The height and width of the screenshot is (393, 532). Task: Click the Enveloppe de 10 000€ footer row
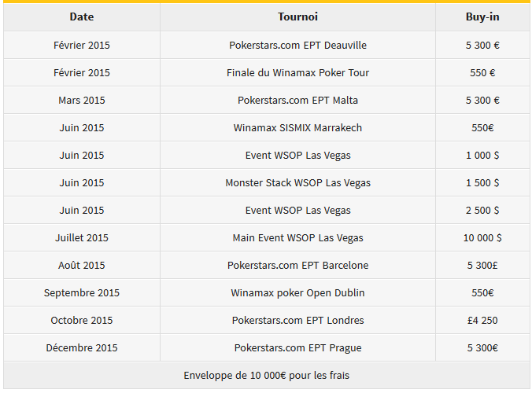tap(267, 376)
